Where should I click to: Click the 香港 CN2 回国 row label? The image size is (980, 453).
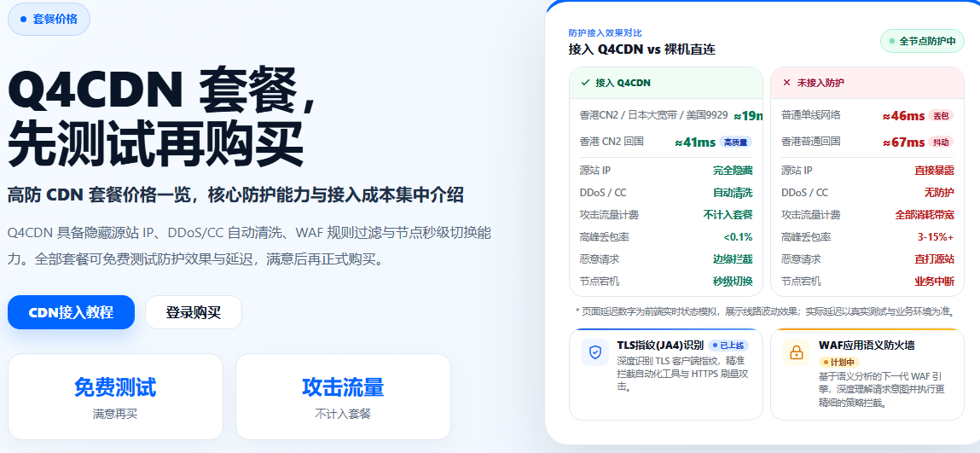612,142
